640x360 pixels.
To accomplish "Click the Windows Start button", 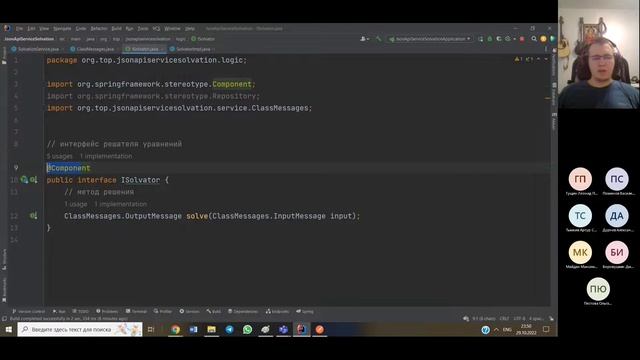I will point(9,329).
